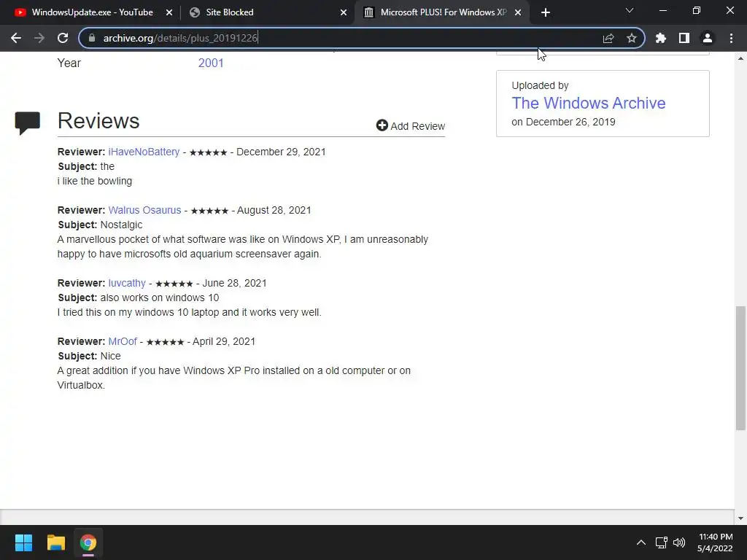Open the Windows Start menu
This screenshot has width=747, height=560.
[23, 542]
